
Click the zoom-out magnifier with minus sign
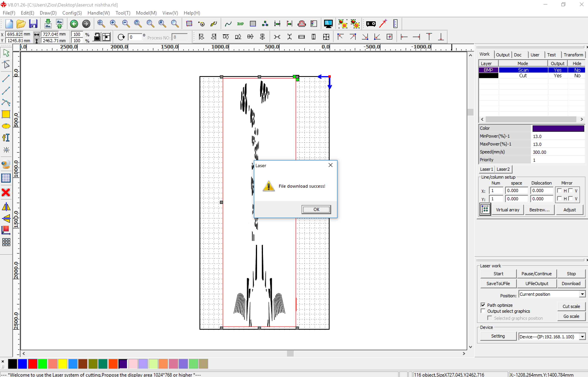[x=126, y=24]
